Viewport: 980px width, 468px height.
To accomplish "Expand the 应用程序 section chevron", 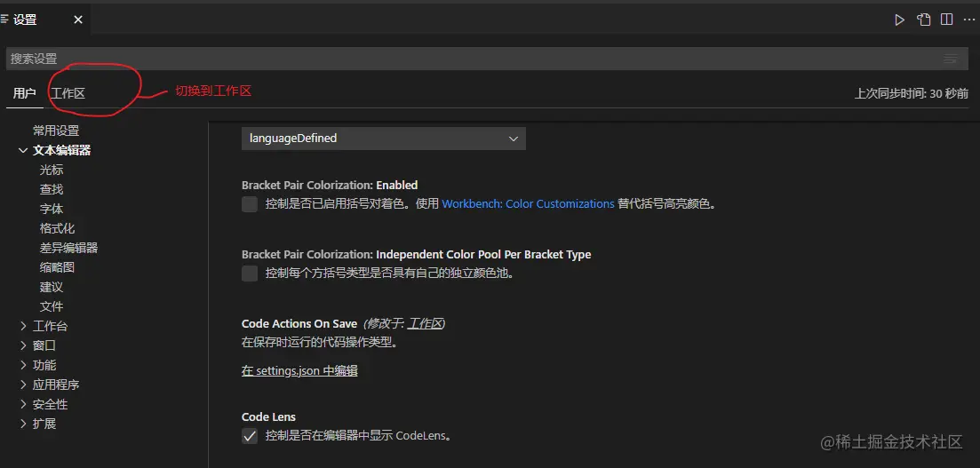I will tap(23, 385).
